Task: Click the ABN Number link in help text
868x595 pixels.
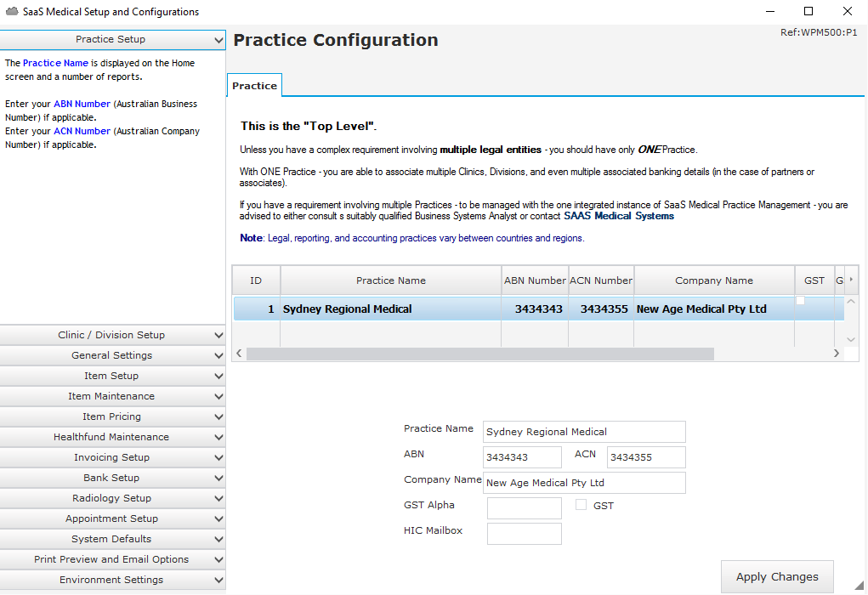Action: coord(82,104)
